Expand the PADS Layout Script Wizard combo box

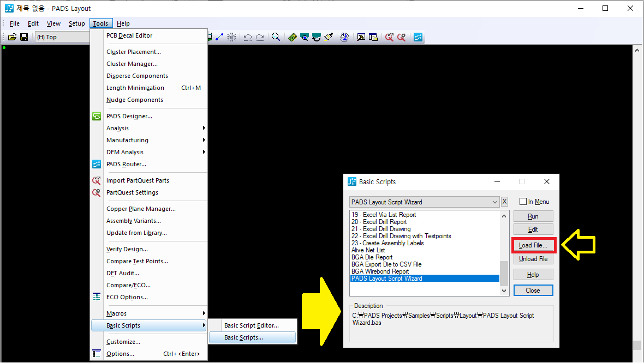pos(494,202)
